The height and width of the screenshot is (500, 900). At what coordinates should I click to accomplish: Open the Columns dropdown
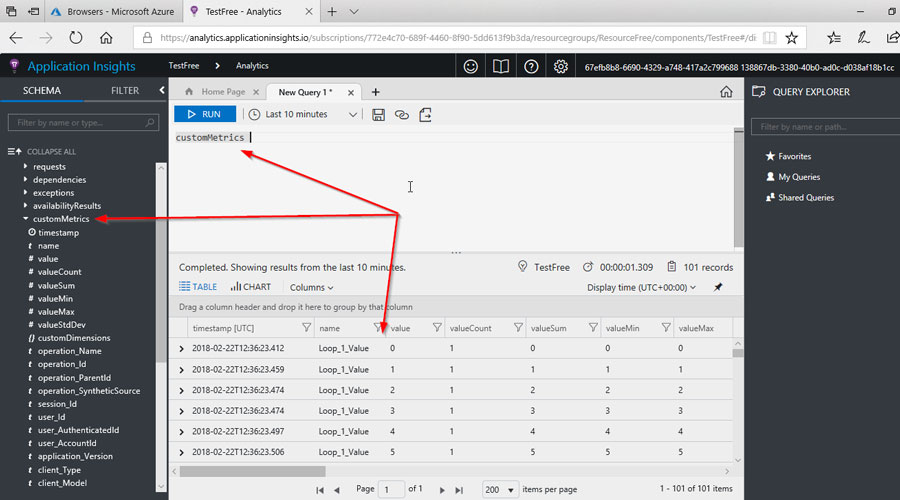point(312,288)
